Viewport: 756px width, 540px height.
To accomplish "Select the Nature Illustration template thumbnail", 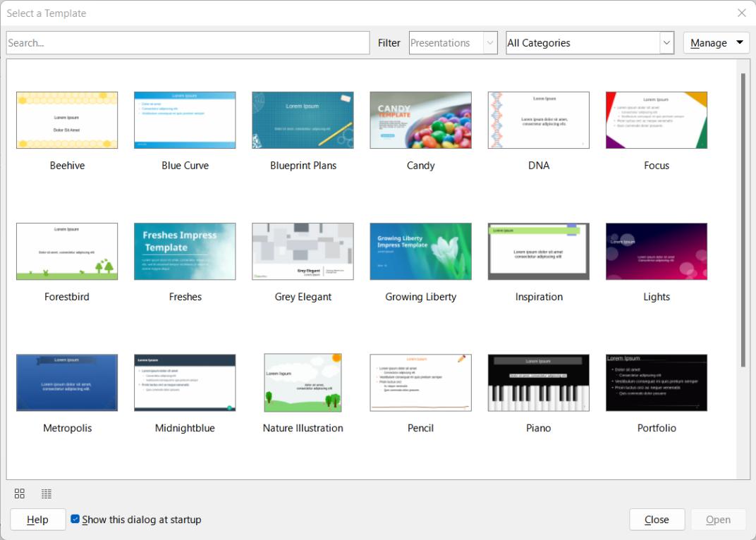I will click(x=303, y=383).
